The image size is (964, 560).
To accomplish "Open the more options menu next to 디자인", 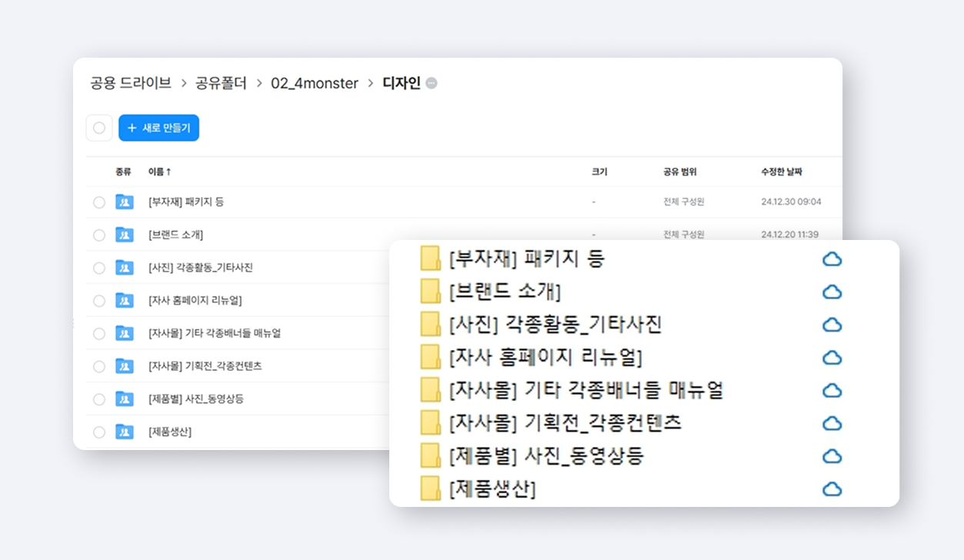I will pos(431,84).
